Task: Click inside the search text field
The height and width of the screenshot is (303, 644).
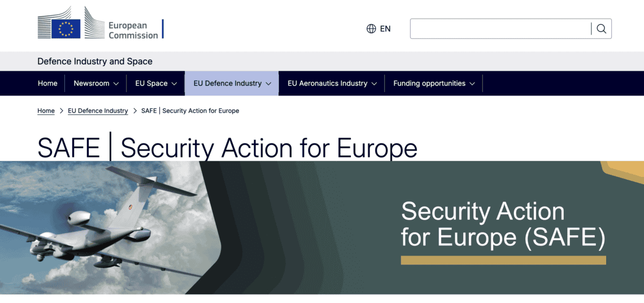Action: click(500, 29)
